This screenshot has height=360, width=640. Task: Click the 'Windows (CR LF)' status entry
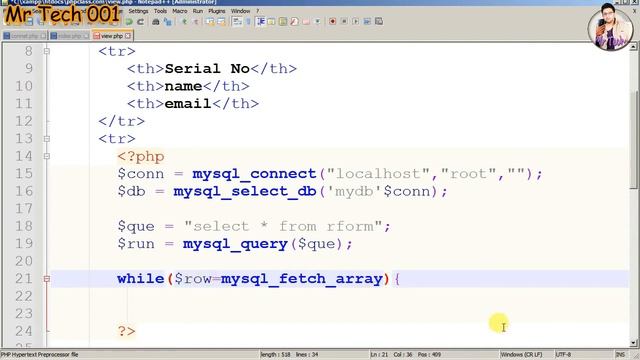[521, 354]
